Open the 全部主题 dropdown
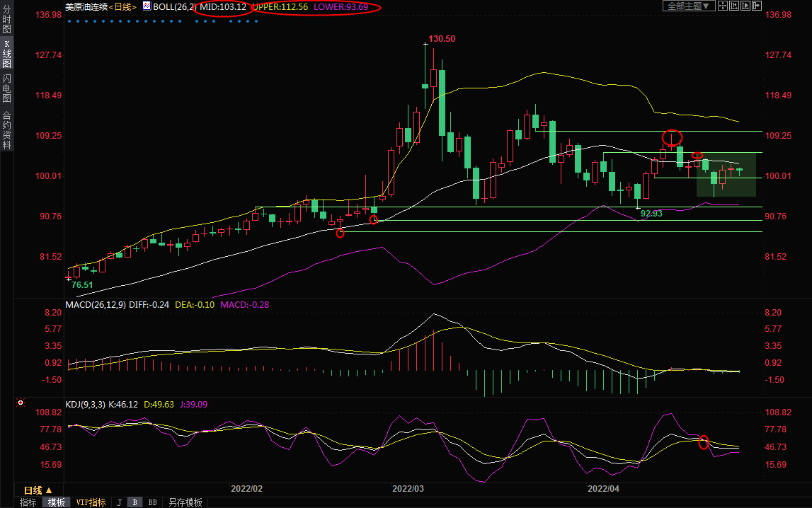This screenshot has width=812, height=508. pos(687,6)
